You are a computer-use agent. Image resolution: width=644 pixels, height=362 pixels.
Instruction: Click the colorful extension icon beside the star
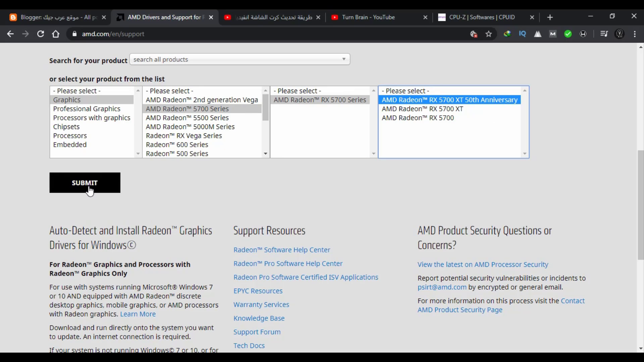pos(507,34)
